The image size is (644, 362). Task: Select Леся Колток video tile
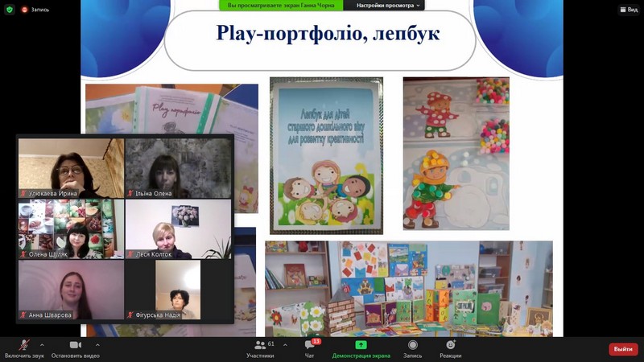tap(178, 229)
